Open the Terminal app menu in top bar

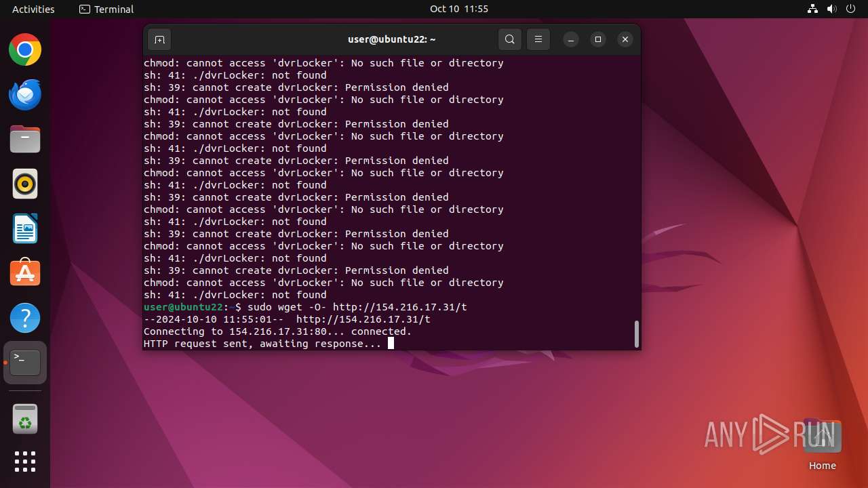[106, 9]
